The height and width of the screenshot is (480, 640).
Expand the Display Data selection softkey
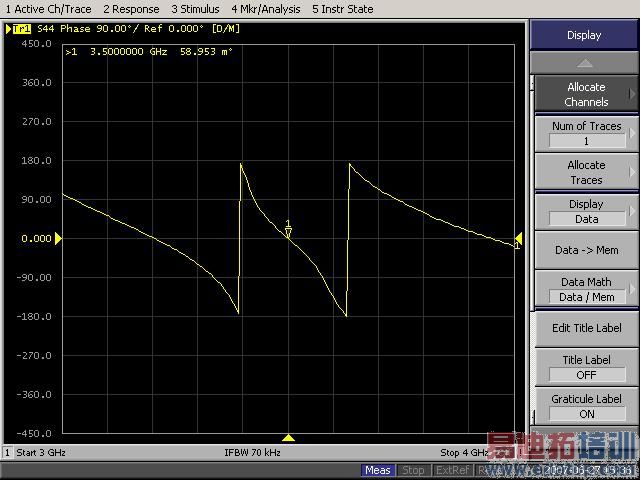586,211
